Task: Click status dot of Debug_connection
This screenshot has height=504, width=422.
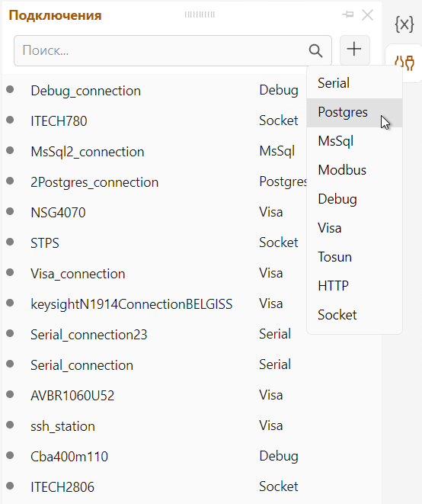Action: (x=10, y=89)
